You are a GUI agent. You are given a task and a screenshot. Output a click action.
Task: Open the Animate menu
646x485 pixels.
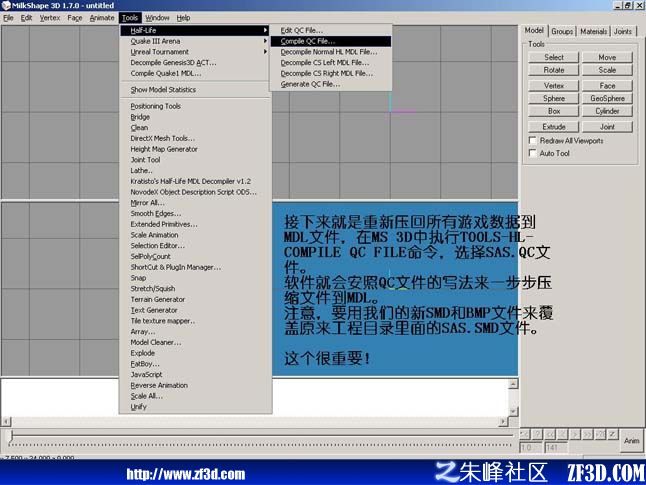(102, 18)
